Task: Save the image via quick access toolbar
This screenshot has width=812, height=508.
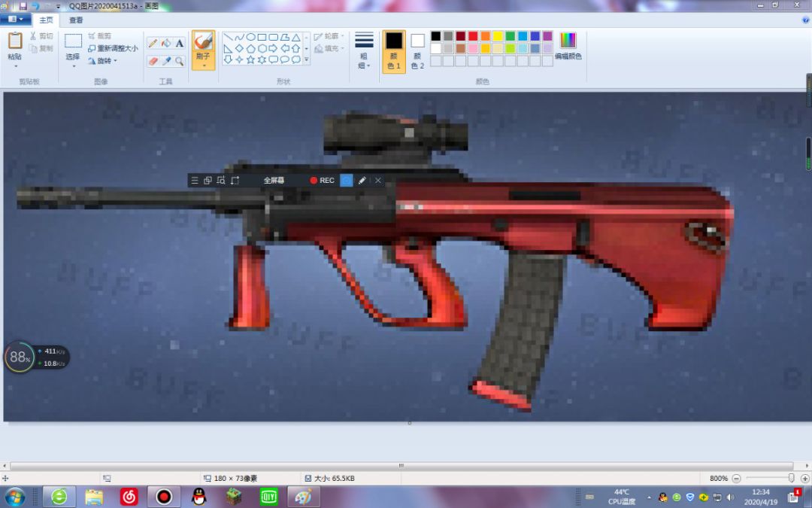Action: [23, 6]
